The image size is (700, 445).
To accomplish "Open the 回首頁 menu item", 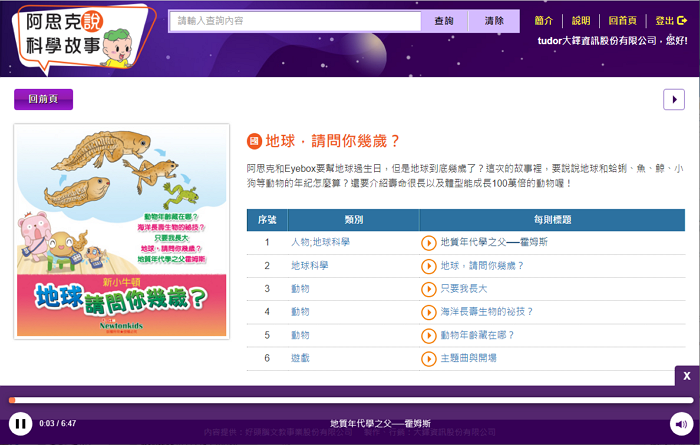I will [x=622, y=21].
